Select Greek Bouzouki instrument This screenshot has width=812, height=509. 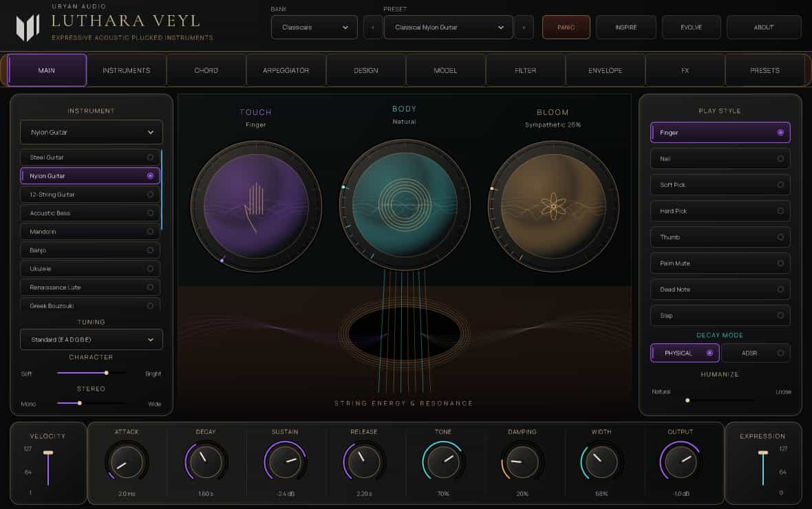pyautogui.click(x=90, y=305)
